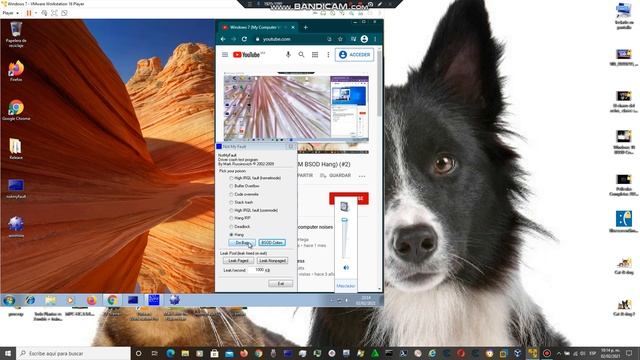Click YouTube voice search microphone
The image size is (640, 360).
(x=288, y=55)
